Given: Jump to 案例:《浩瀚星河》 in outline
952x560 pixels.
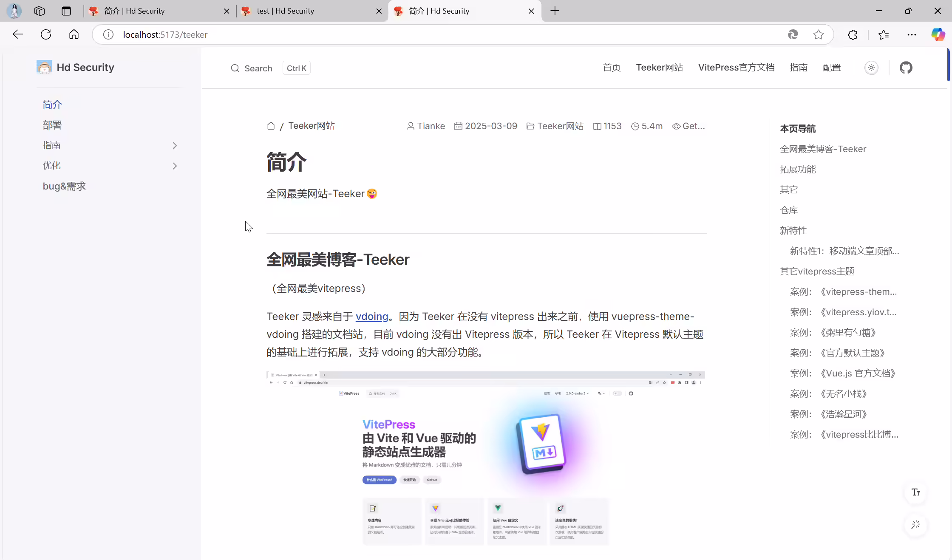Looking at the screenshot, I should pyautogui.click(x=828, y=414).
